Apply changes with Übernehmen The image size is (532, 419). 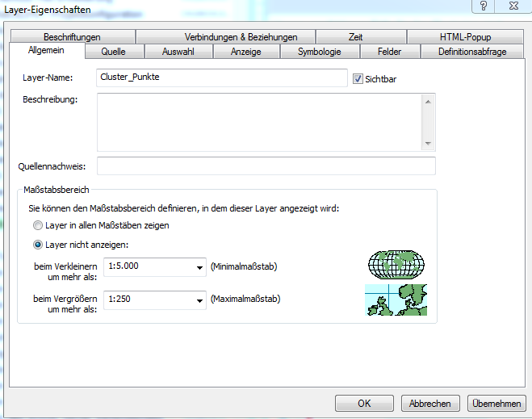(496, 404)
